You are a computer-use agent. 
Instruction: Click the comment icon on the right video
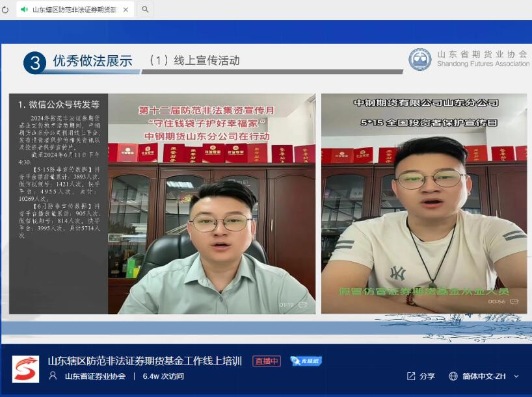514,301
